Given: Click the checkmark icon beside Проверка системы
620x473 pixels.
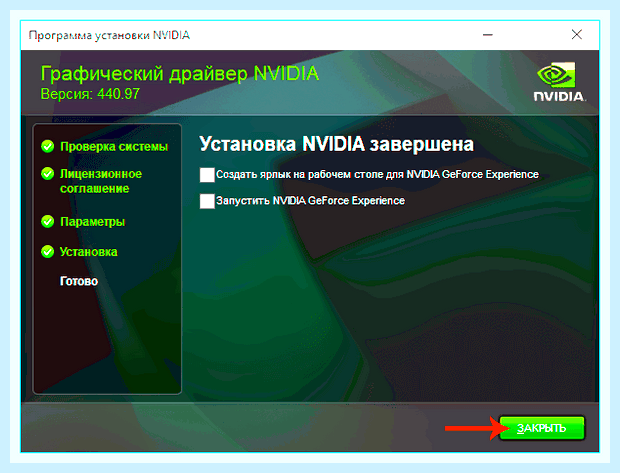Looking at the screenshot, I should (47, 146).
